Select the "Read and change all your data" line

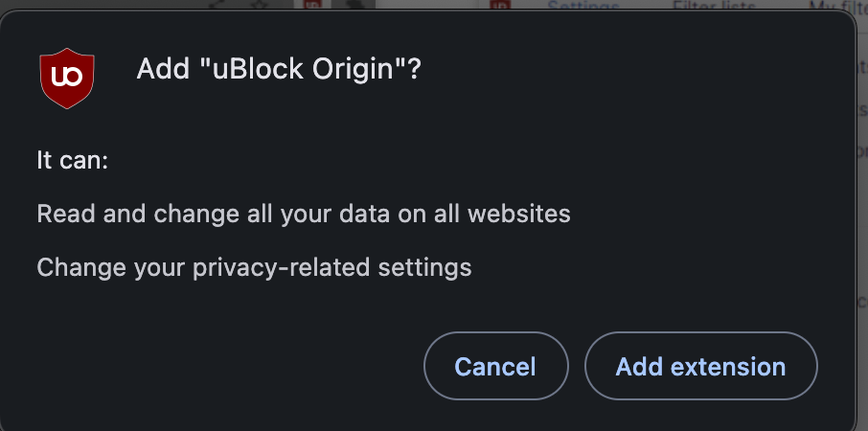tap(303, 213)
